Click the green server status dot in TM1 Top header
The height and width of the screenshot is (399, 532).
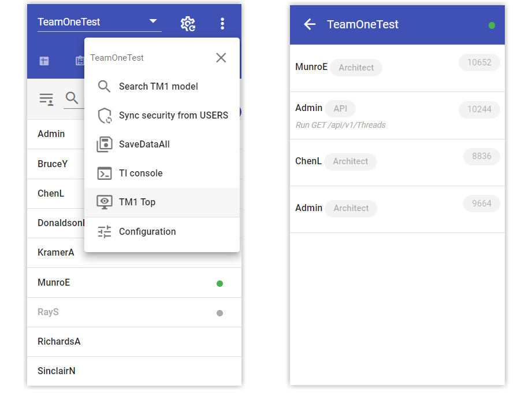click(492, 25)
